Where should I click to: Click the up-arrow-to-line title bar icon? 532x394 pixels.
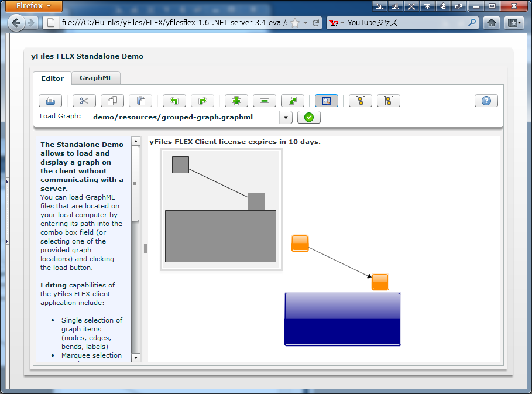coord(427,6)
